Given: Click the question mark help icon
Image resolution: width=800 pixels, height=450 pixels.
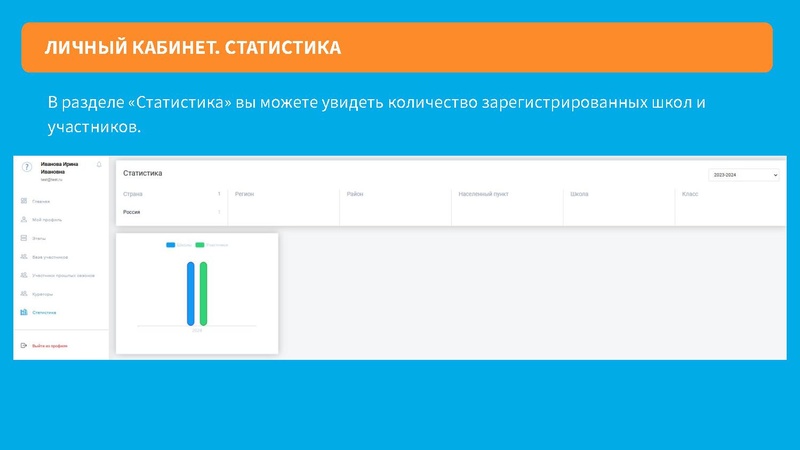Looking at the screenshot, I should [27, 167].
